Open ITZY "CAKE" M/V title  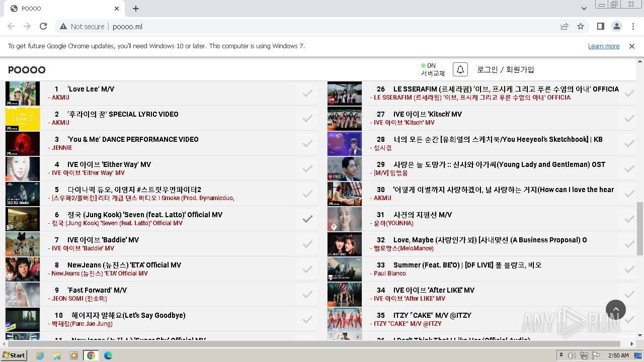[x=432, y=315]
